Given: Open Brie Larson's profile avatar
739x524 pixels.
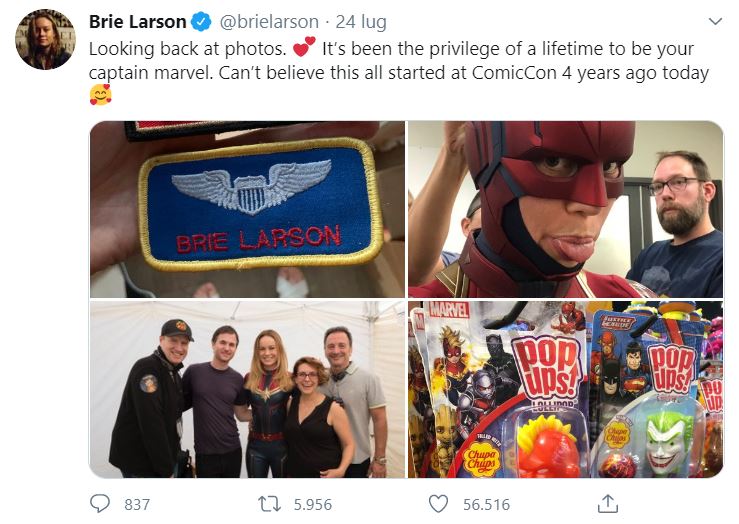Looking at the screenshot, I should pyautogui.click(x=45, y=39).
